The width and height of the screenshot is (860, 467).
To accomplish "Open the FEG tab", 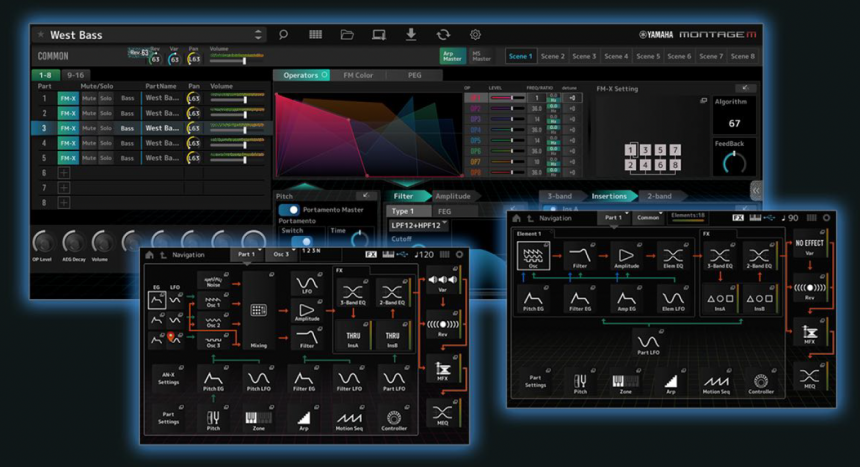I will tap(445, 211).
